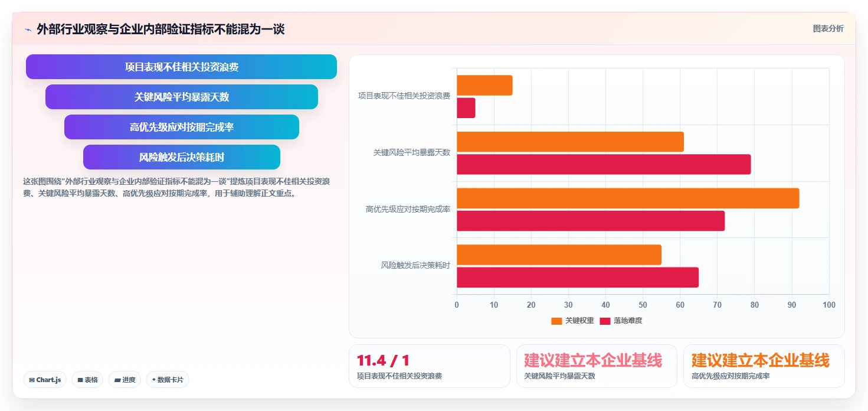Click card caption 高优先级应对按期完成率
Image resolution: width=868 pixels, height=411 pixels.
pyautogui.click(x=731, y=376)
